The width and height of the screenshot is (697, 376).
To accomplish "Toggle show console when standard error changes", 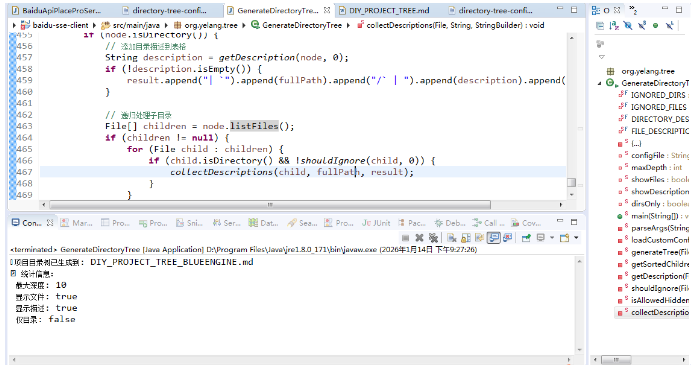I will [507, 238].
